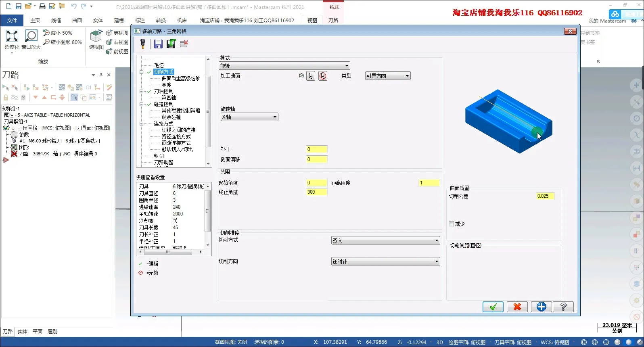Switch to the 主页 ribbon tab
Viewport: 644px width, 347px height.
click(x=35, y=20)
